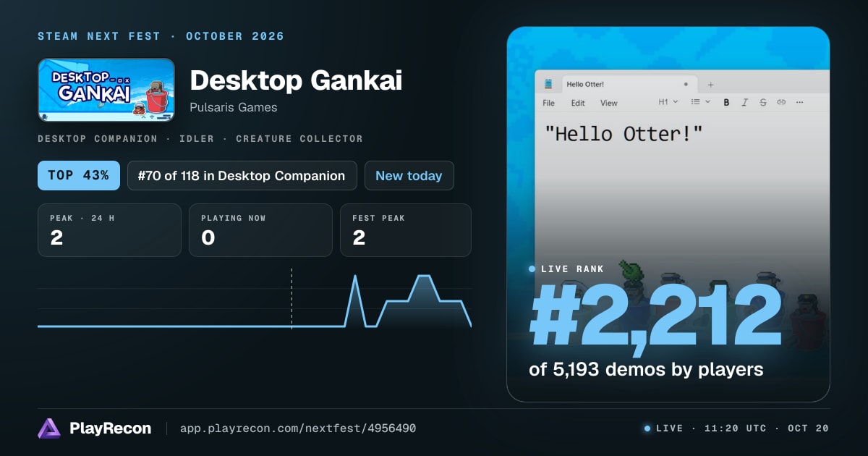Image resolution: width=868 pixels, height=456 pixels.
Task: Click the FEST PEAK stat card
Action: (406, 230)
